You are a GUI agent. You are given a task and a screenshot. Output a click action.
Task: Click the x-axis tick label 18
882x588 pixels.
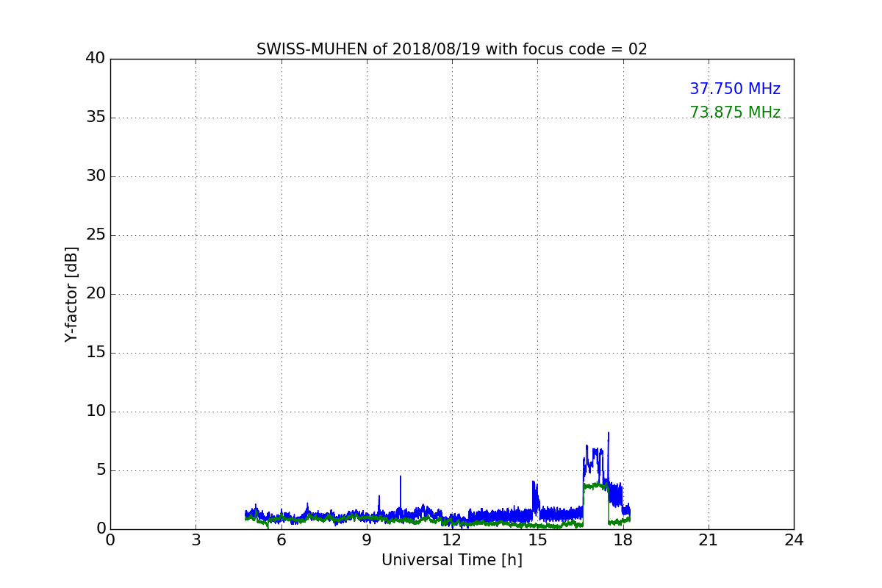[623, 540]
